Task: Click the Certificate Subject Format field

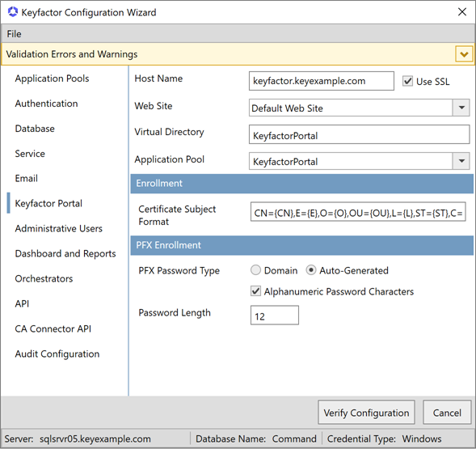Action: coord(358,212)
